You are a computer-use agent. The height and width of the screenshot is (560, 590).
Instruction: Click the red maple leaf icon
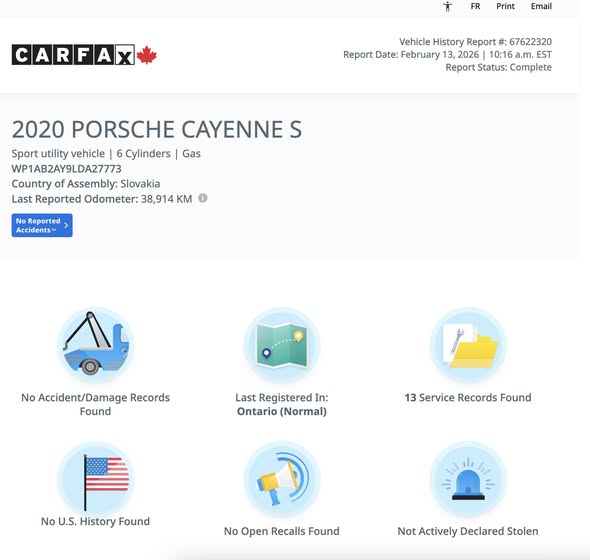(146, 55)
